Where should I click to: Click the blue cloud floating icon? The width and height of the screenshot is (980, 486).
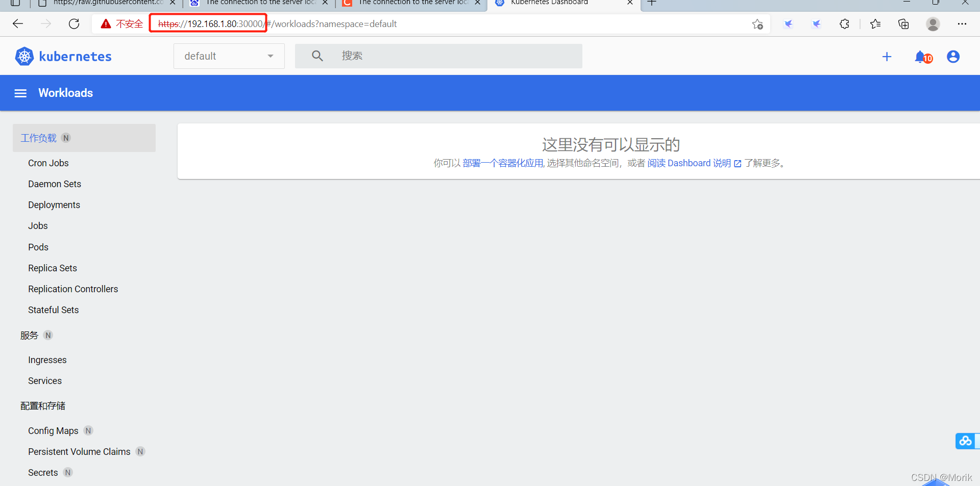[965, 441]
